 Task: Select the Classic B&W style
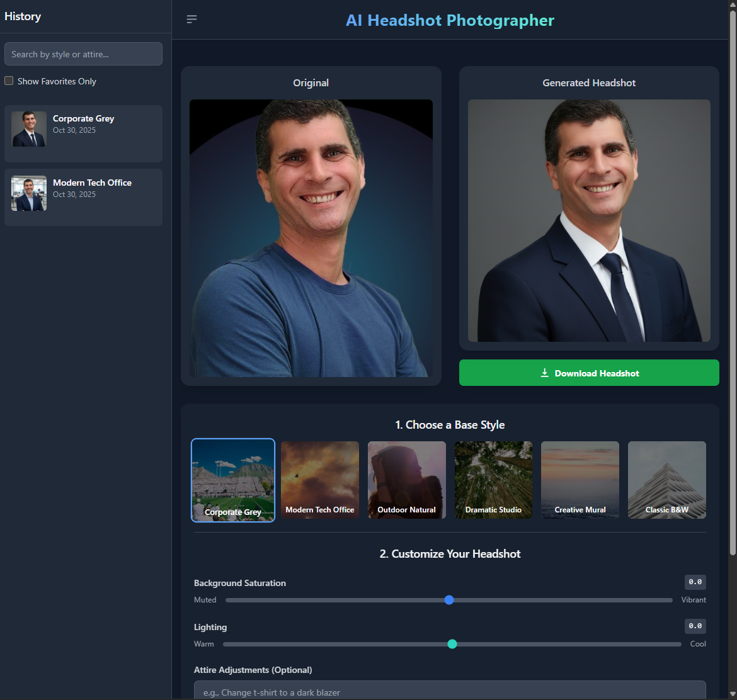click(666, 480)
